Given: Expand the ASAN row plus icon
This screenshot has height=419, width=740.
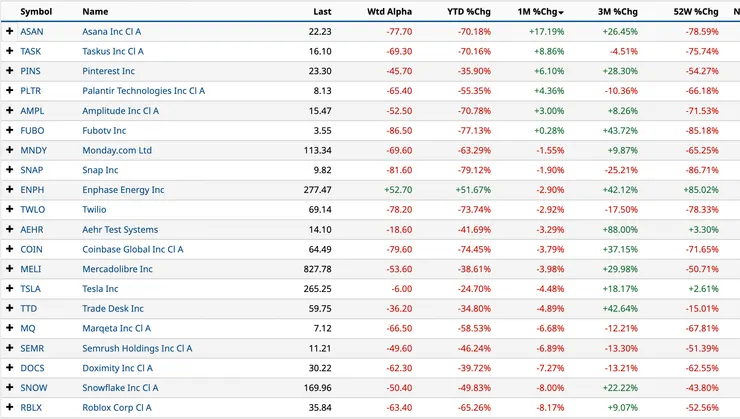Looking at the screenshot, I should 10,32.
